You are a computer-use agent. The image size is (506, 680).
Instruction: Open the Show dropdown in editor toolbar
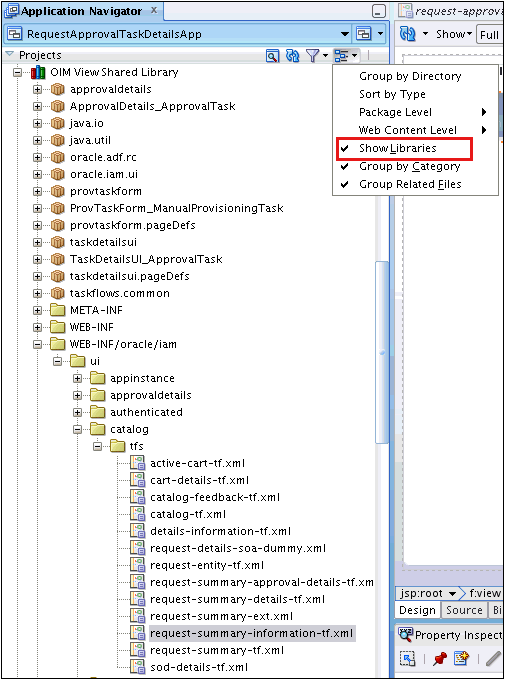454,34
